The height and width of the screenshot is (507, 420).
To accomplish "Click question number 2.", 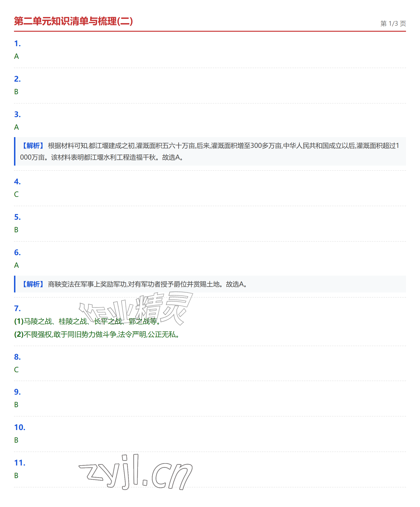I will click(17, 79).
